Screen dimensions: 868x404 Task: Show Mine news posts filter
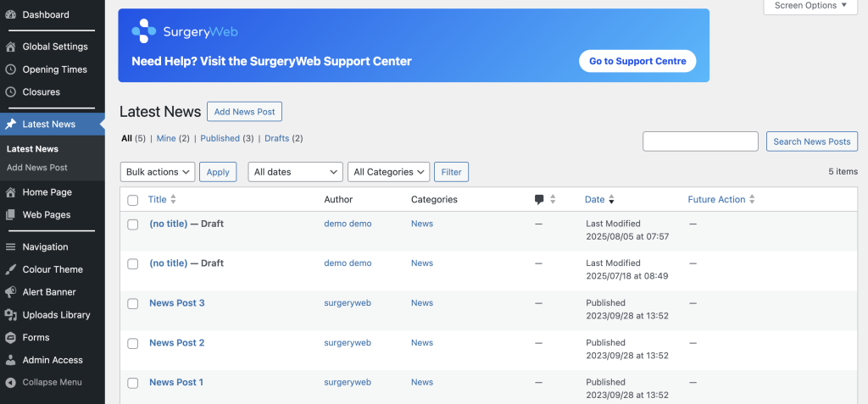[x=166, y=139]
